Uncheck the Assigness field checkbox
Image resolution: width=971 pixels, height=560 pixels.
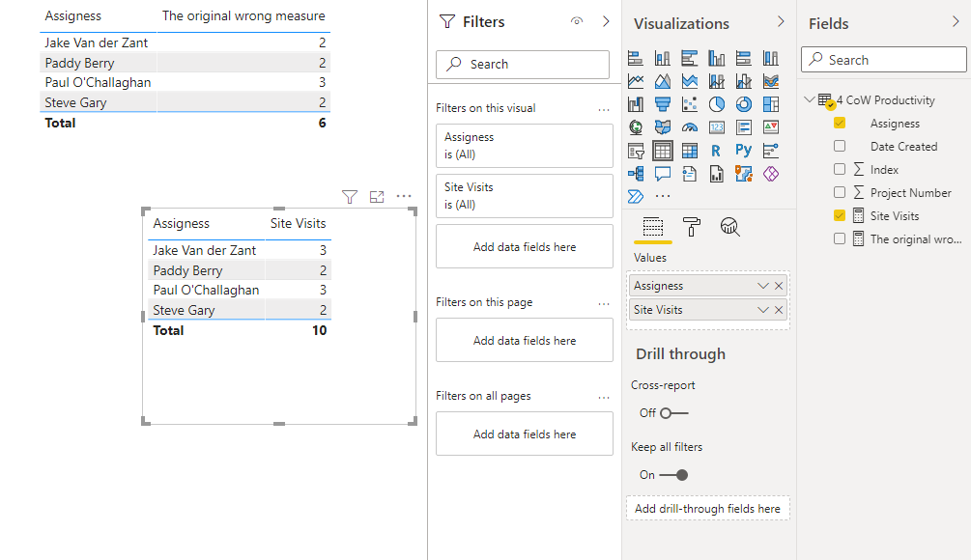point(840,124)
